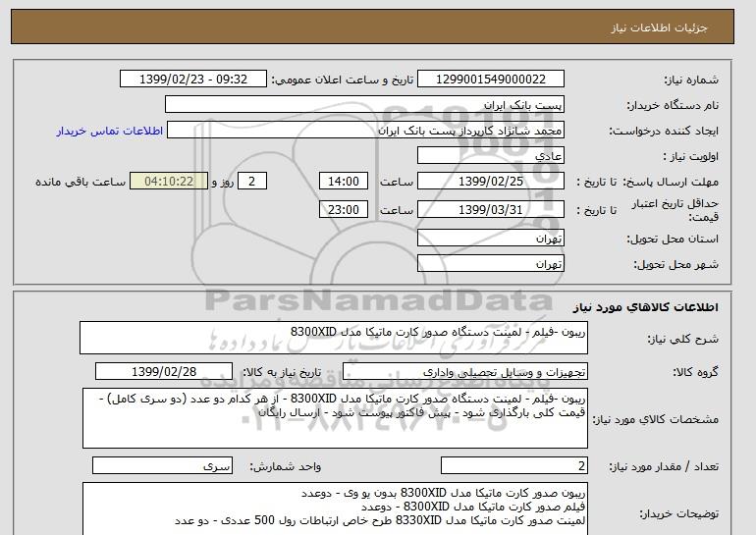Click general description field with 8300XID
The width and height of the screenshot is (756, 535).
point(334,338)
